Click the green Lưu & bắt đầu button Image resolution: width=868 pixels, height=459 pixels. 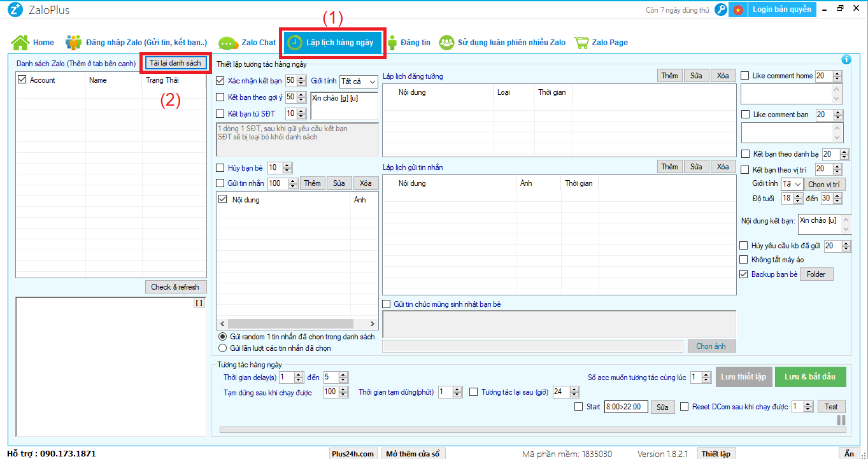(810, 376)
